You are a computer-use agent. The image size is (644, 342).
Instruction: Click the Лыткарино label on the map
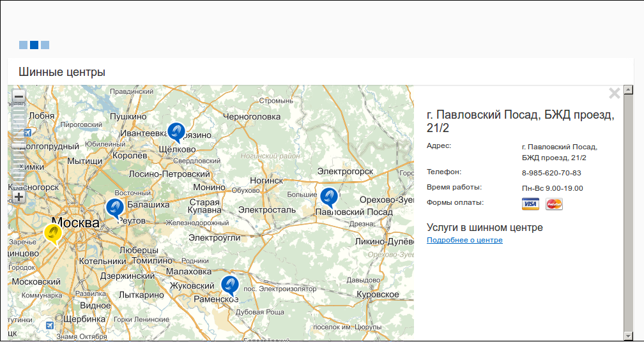[141, 295]
